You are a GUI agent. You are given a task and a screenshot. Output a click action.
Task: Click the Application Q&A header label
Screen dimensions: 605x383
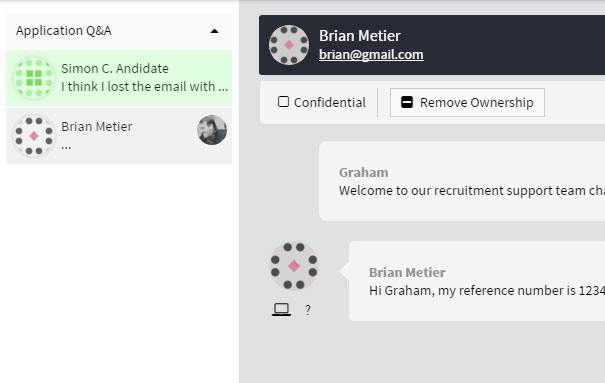[x=64, y=30]
